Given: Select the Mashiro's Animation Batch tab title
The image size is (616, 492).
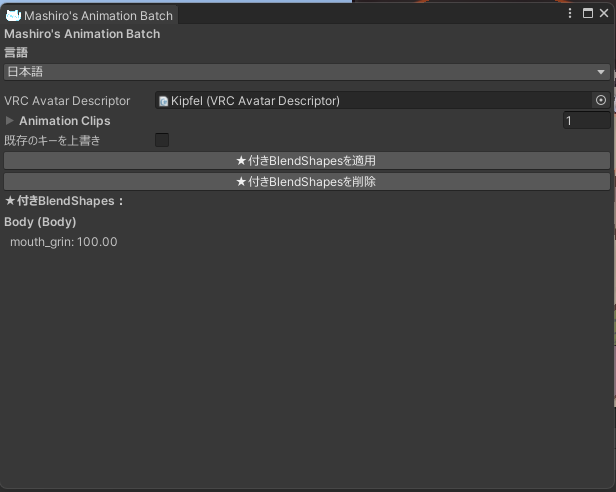Looking at the screenshot, I should [x=98, y=15].
